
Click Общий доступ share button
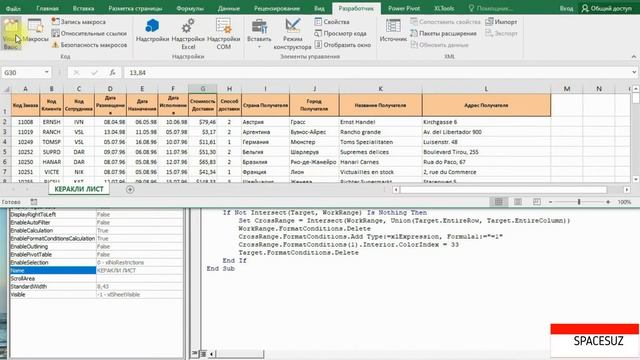point(607,8)
